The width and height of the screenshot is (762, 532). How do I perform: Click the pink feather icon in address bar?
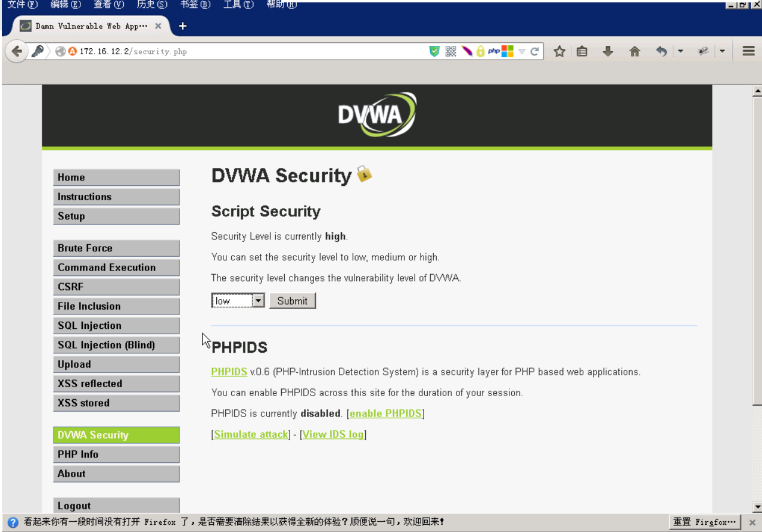[466, 51]
